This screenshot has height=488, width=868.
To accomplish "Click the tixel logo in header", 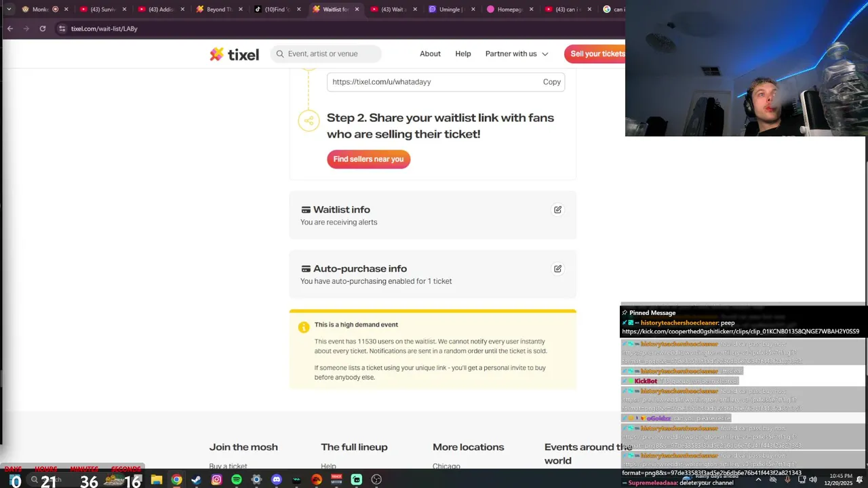I will coord(234,54).
